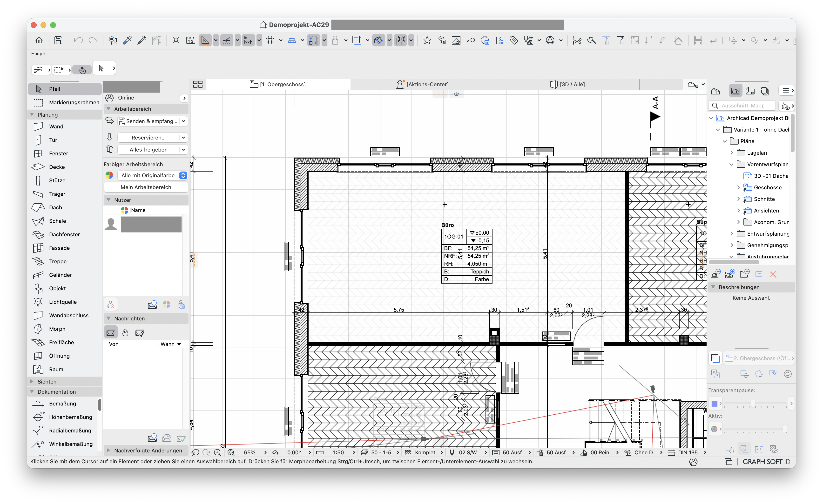The height and width of the screenshot is (504, 823).
Task: Click the Mein Arbeitsbereich button
Action: click(x=146, y=187)
